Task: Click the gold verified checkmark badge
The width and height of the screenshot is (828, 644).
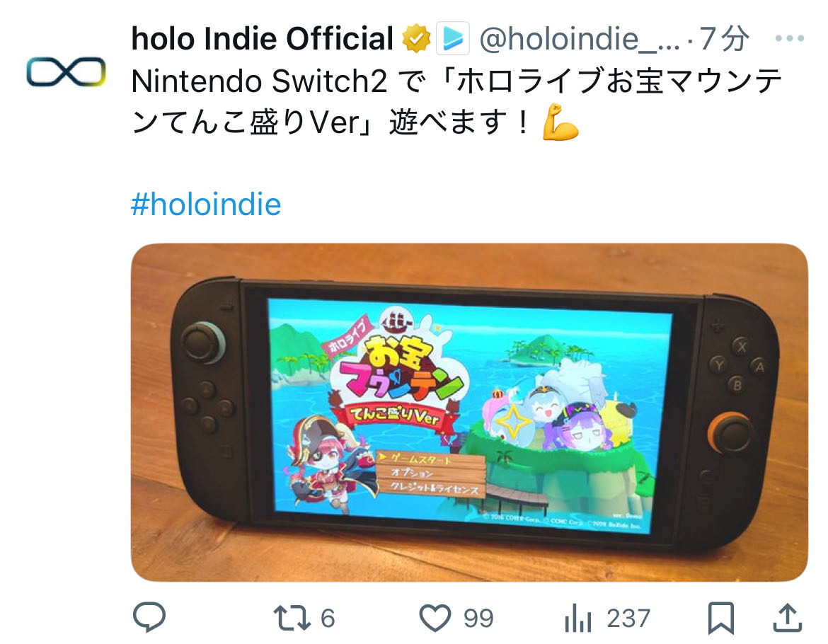Action: [x=416, y=38]
